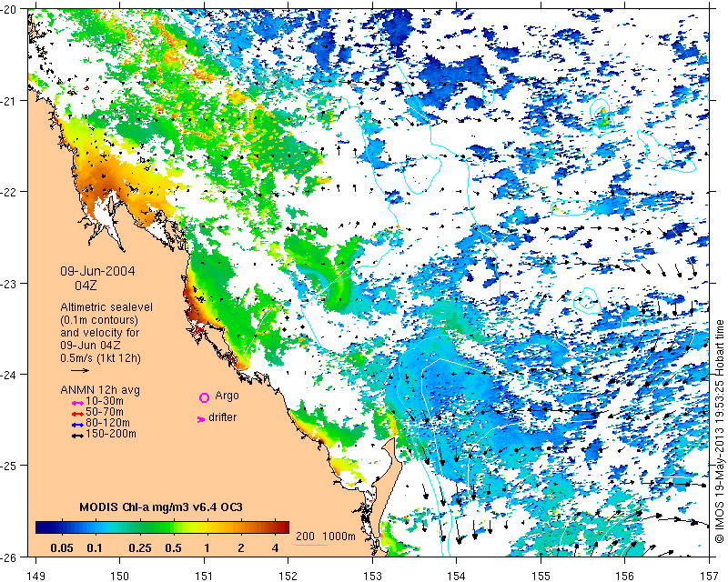The image size is (728, 582).
Task: Click the '200' isobath legend label
Action: [305, 536]
